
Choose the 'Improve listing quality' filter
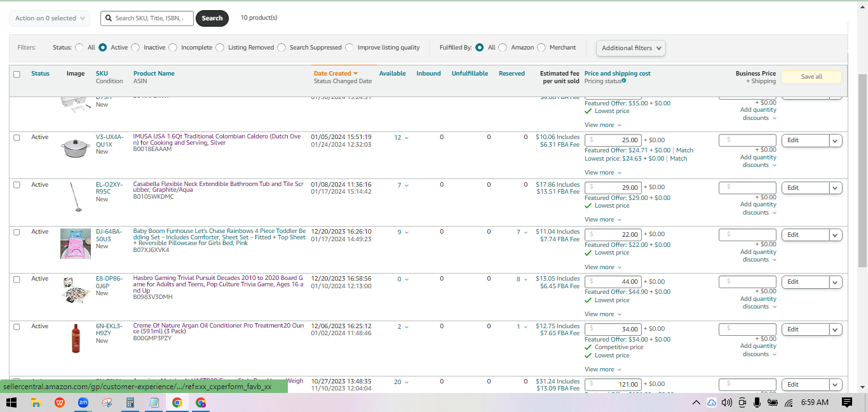(349, 48)
